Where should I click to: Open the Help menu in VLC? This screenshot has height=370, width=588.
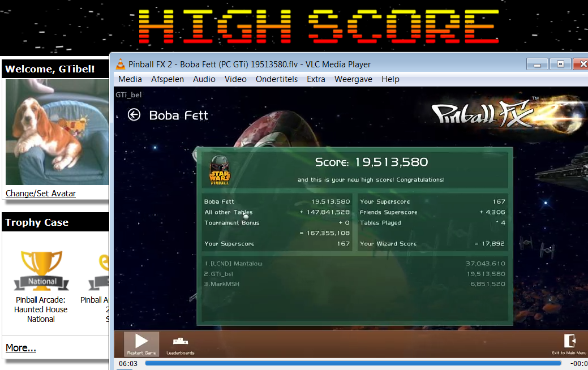tap(390, 79)
